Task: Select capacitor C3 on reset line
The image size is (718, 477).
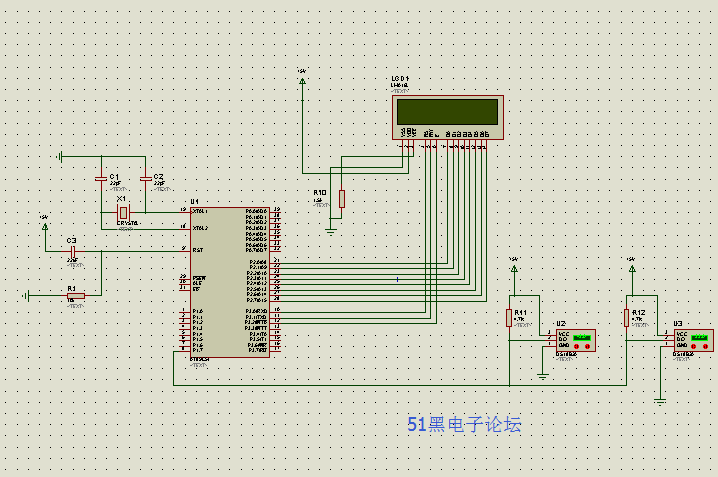Action: (x=72, y=250)
